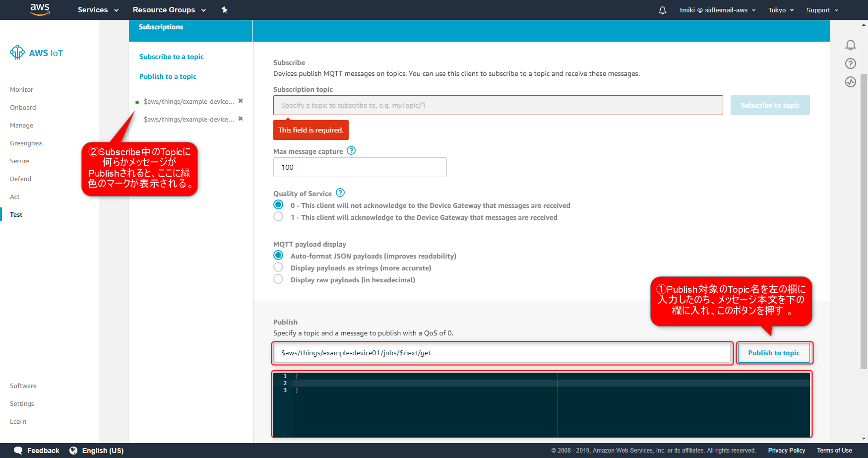Go to Onboard in the sidebar

click(x=23, y=108)
